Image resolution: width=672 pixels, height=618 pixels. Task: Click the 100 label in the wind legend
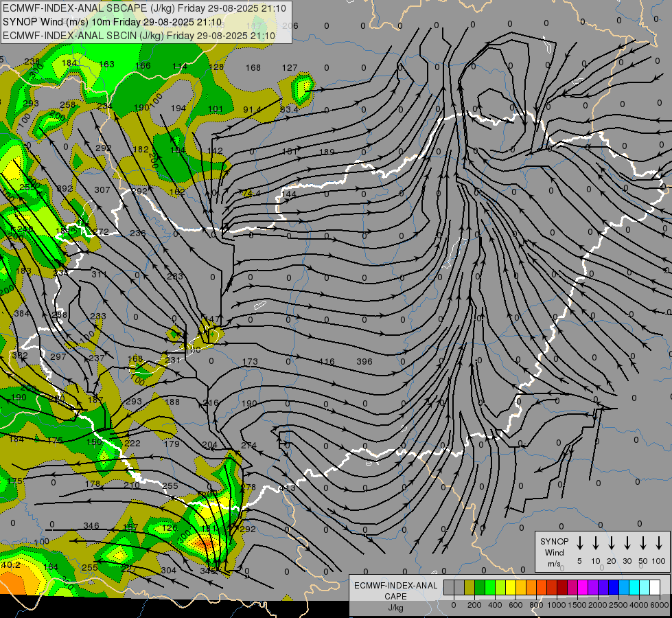[659, 561]
